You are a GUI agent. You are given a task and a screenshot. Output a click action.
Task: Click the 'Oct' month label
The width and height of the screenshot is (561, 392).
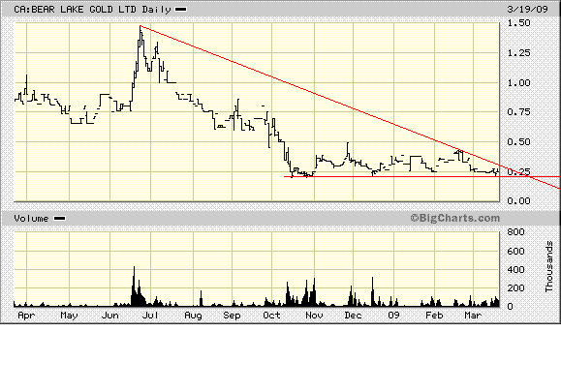[x=271, y=316]
